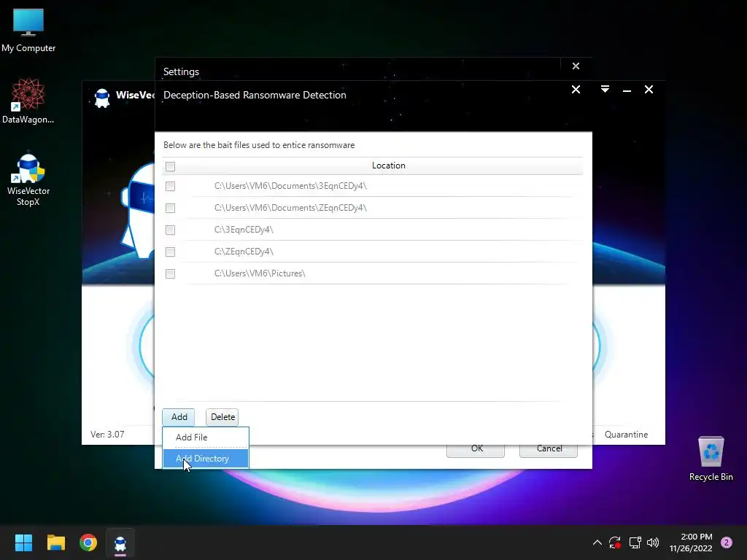
Task: Close the Settings window
Action: [x=576, y=66]
